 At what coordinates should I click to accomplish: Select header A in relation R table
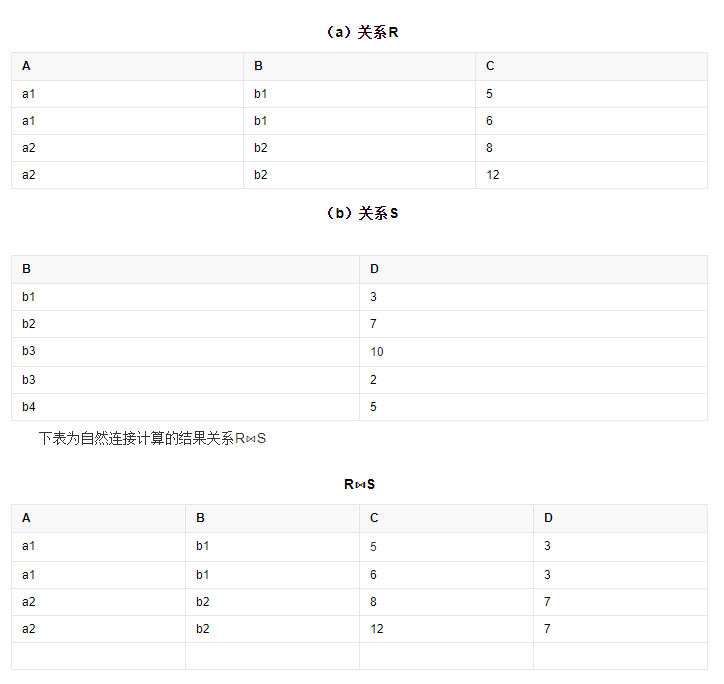(x=26, y=66)
